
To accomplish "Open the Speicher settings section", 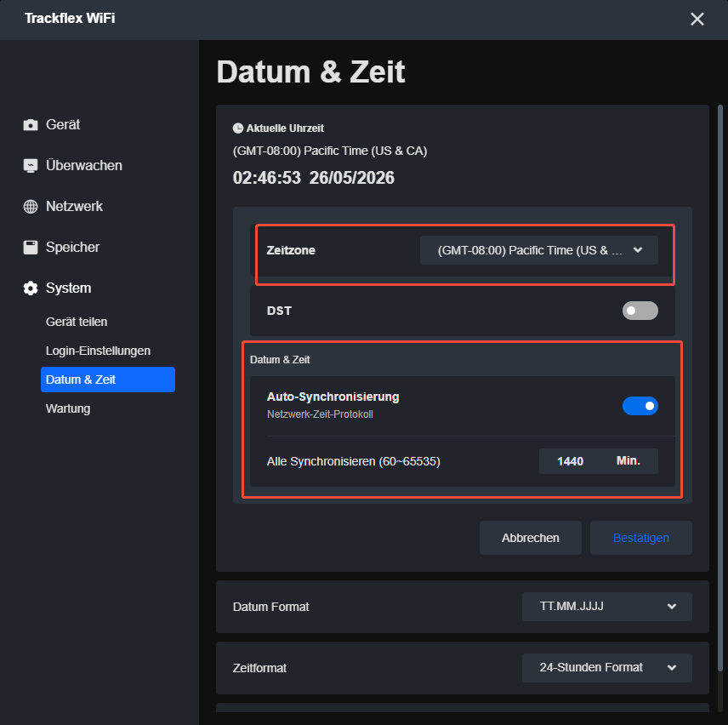I will tap(72, 247).
